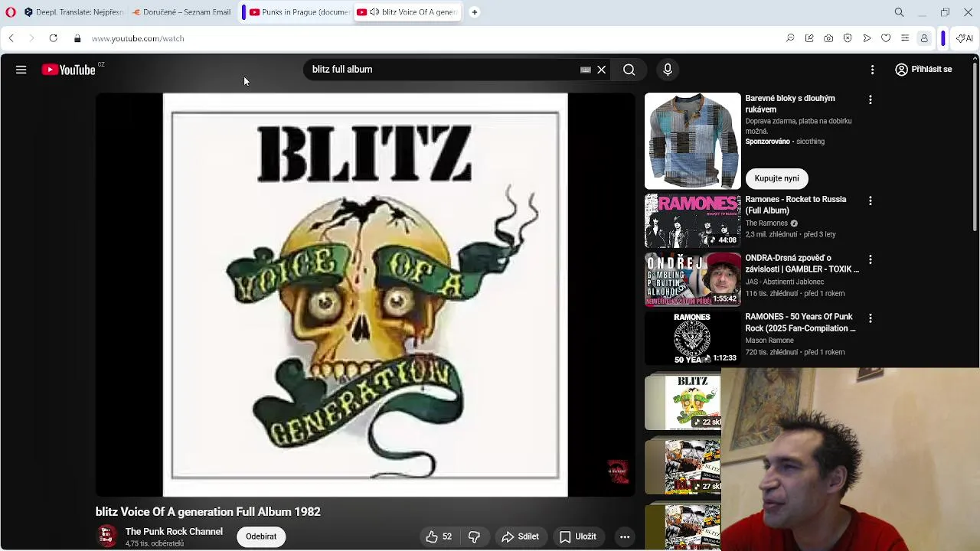The image size is (980, 551).
Task: Switch to the Doručené – Seznam Email tab
Action: tap(181, 12)
